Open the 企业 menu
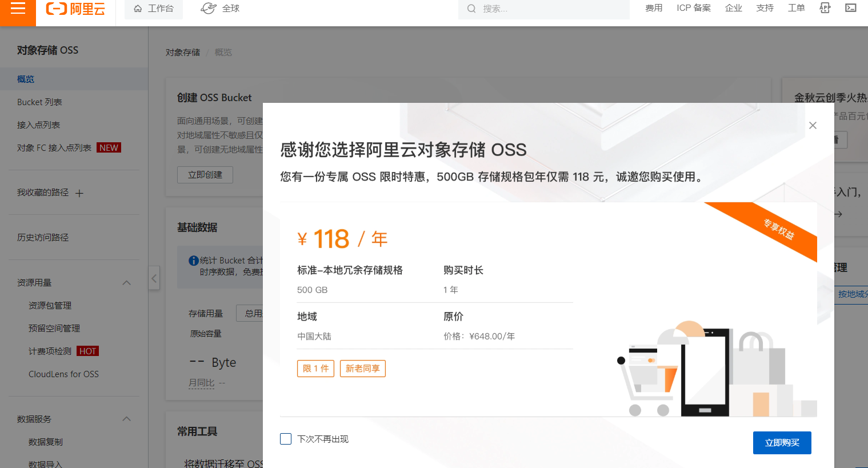Viewport: 868px width, 468px height. coord(733,8)
